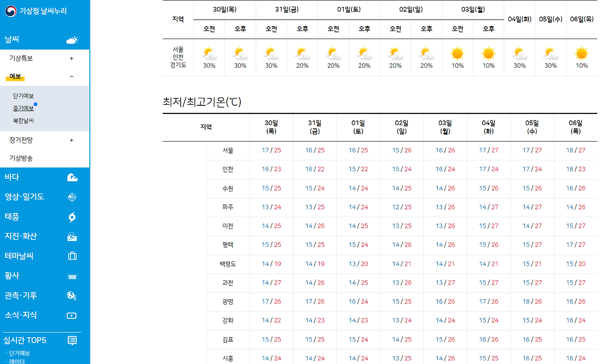Viewport: 602px width, 364px height.
Task: Click the 기상청 날씨누리 title text
Action: click(x=43, y=11)
